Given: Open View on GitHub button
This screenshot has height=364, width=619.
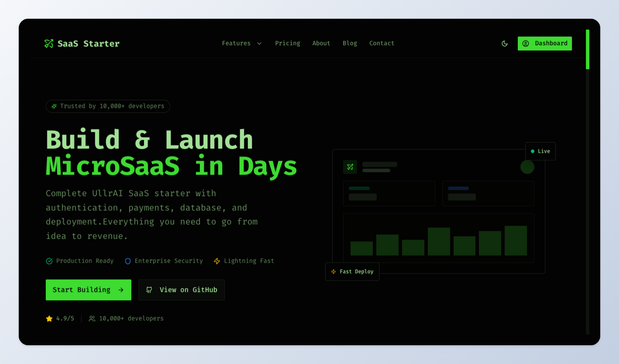Looking at the screenshot, I should click(181, 290).
